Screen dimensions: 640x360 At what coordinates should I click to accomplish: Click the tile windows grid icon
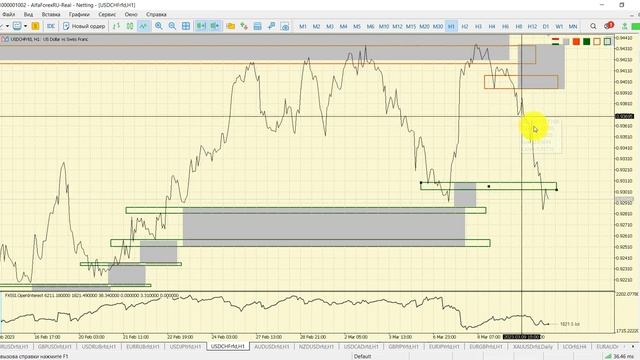(186, 26)
